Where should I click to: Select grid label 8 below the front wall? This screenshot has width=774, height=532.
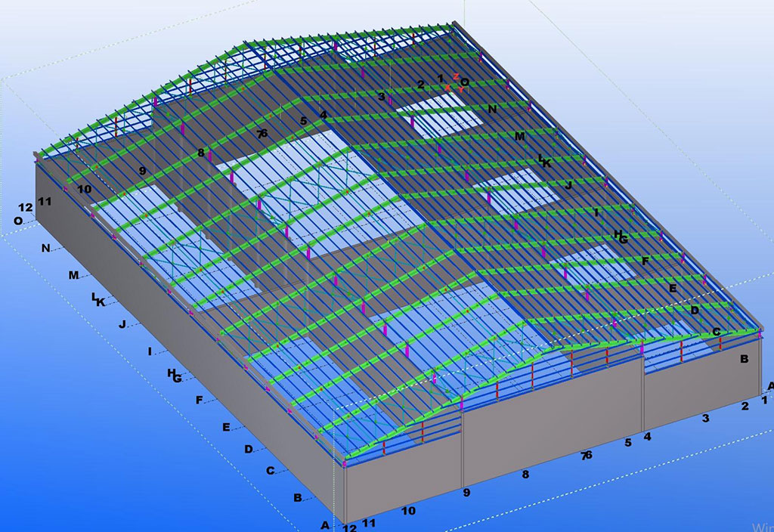click(525, 475)
